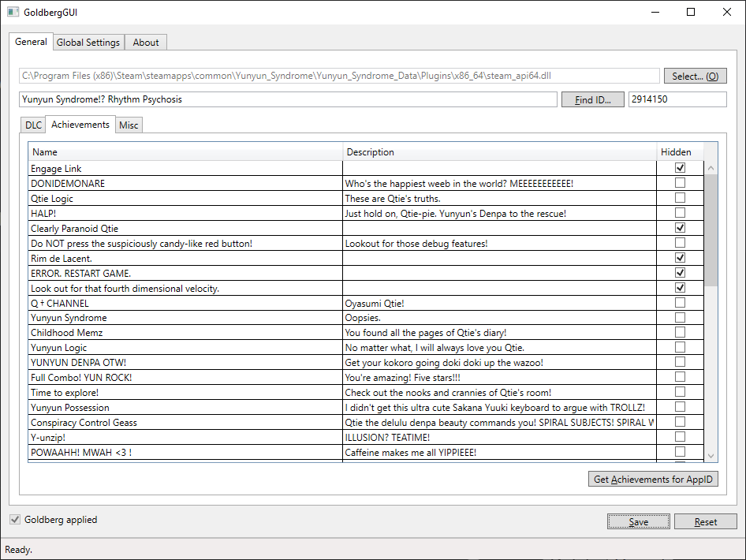Viewport: 746px width, 560px height.
Task: Click the Select... (O) button
Action: (695, 77)
